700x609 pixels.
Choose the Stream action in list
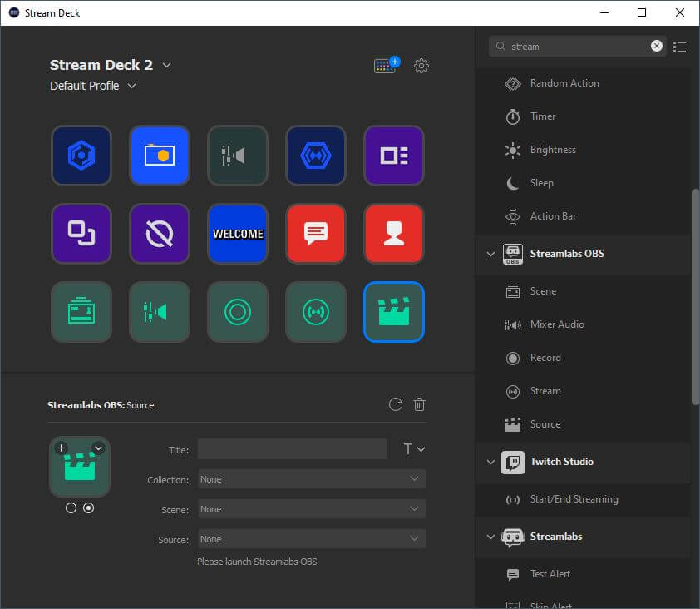click(x=583, y=391)
